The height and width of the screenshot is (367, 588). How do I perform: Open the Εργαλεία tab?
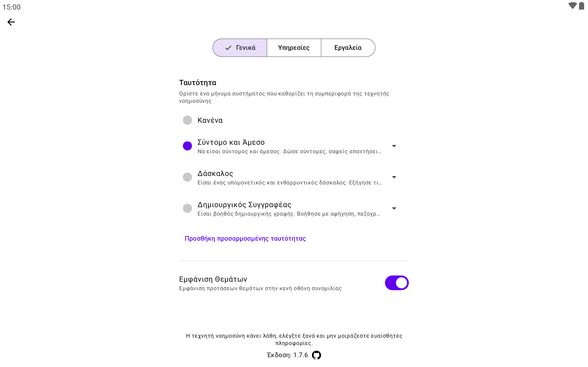[348, 48]
